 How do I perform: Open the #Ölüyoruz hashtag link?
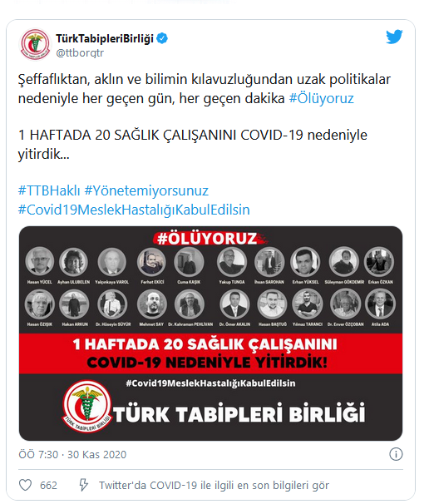321,98
